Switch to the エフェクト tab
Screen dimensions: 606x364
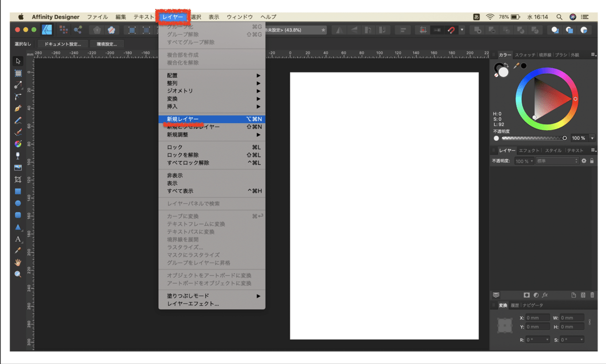(529, 150)
